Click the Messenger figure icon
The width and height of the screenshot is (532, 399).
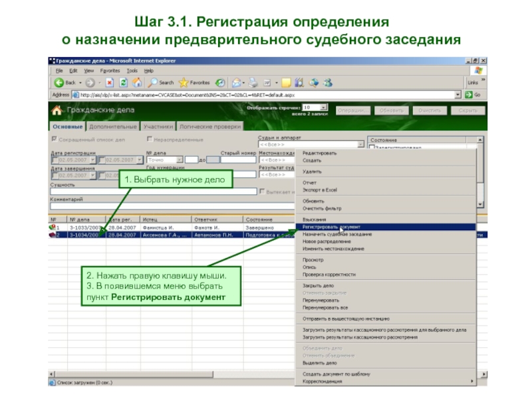pyautogui.click(x=328, y=82)
